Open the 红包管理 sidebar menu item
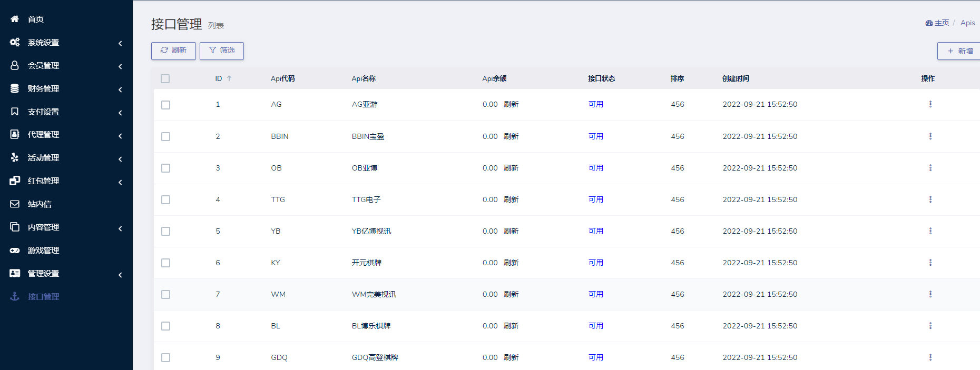 [x=43, y=181]
